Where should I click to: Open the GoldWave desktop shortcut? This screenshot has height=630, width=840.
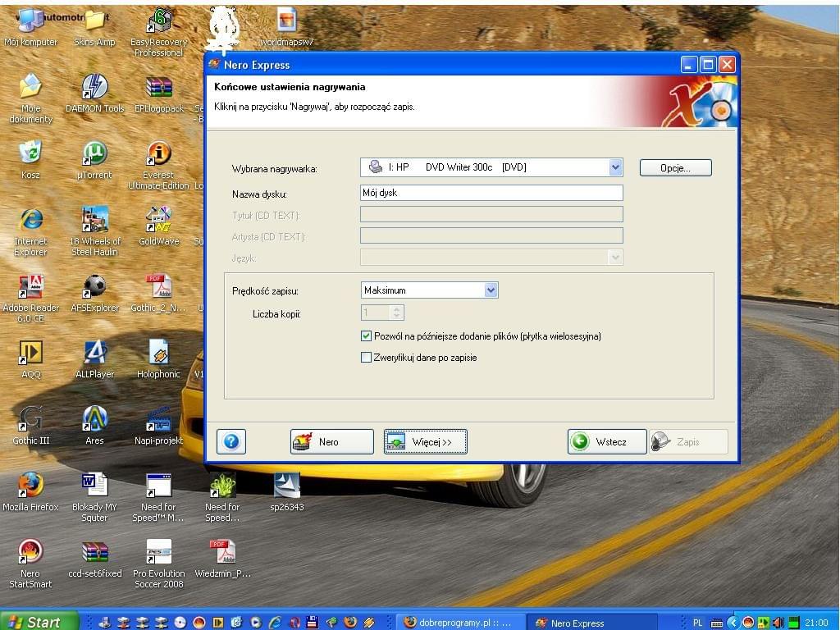[158, 220]
